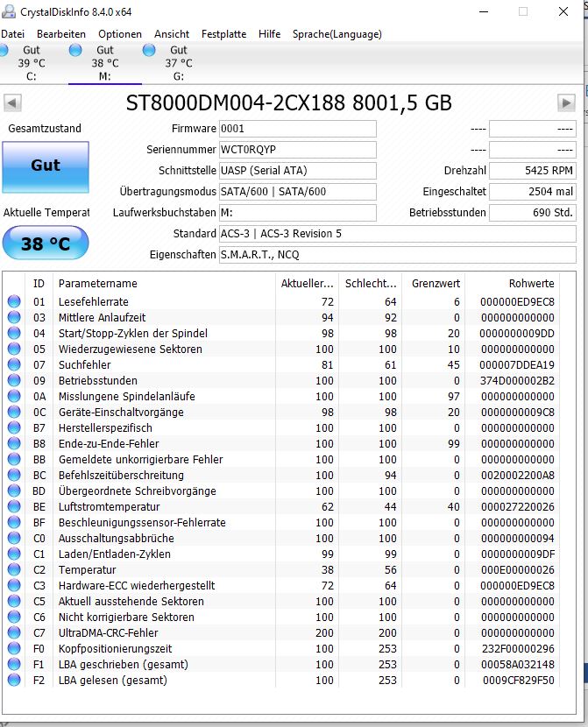Open the Ansicht menu

[x=172, y=34]
